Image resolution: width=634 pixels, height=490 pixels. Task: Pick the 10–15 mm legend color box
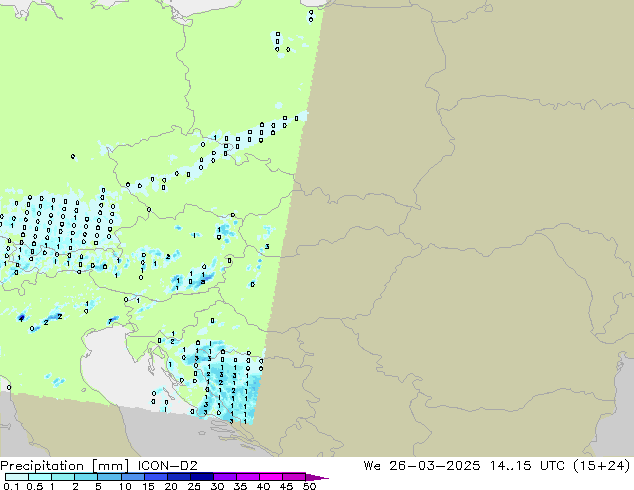pyautogui.click(x=132, y=477)
